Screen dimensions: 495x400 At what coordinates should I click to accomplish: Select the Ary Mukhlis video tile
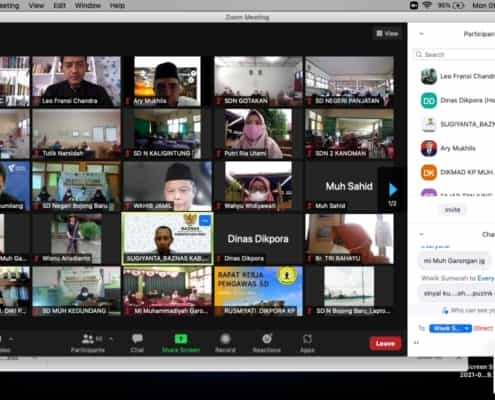[167, 81]
